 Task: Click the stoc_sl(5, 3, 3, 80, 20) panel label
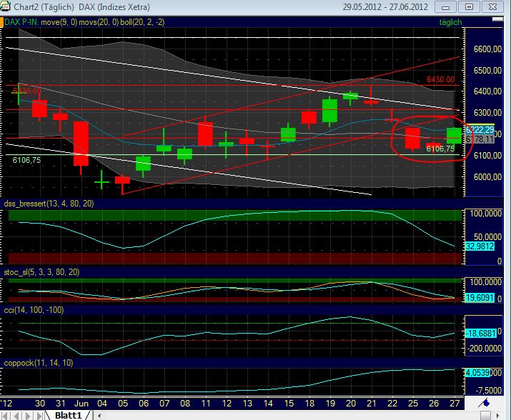point(41,272)
